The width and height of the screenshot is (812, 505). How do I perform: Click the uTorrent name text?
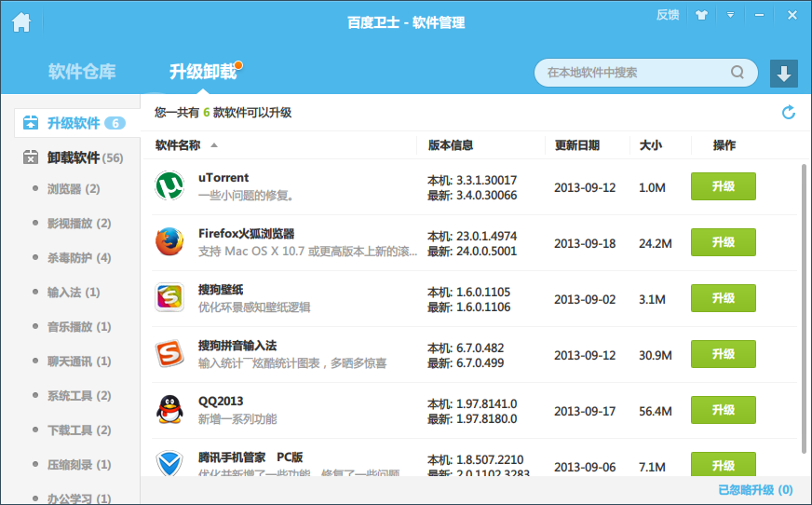tap(223, 178)
